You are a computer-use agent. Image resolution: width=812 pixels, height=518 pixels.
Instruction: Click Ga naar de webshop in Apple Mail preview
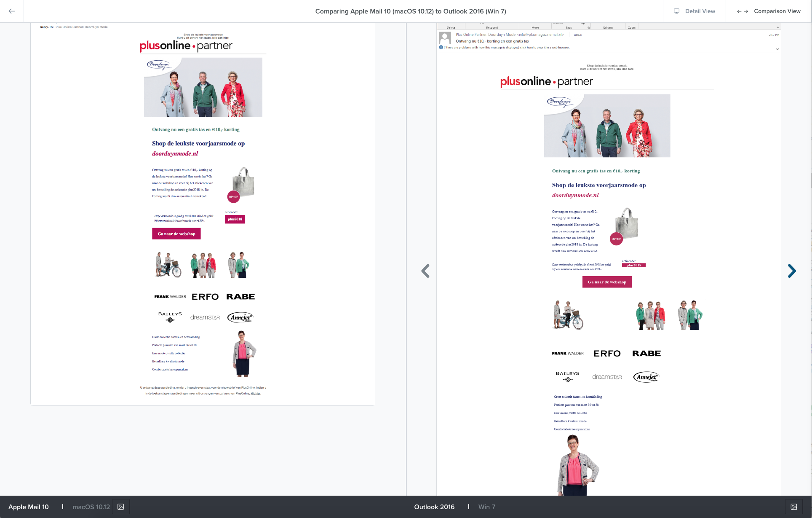point(176,234)
